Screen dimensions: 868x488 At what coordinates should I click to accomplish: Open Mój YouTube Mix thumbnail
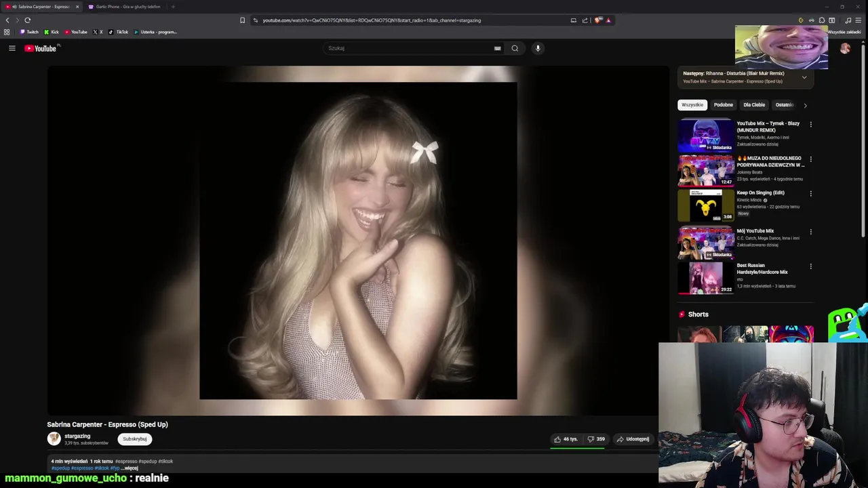(706, 243)
